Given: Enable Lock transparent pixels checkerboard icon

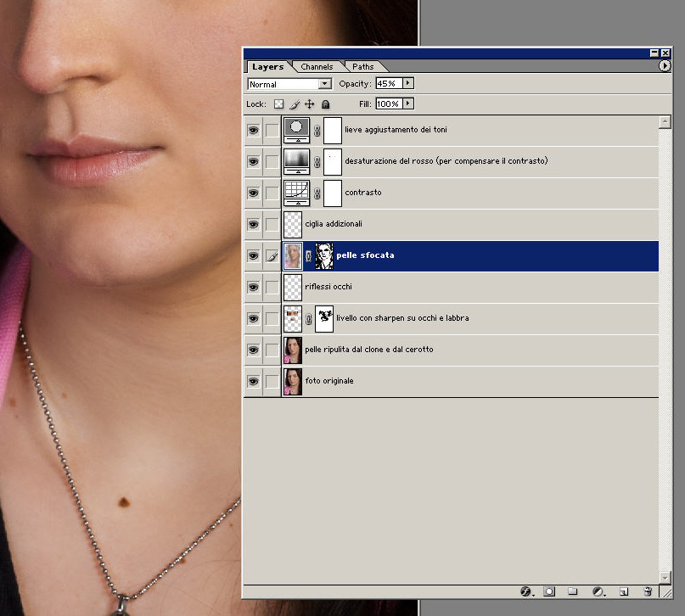Looking at the screenshot, I should [278, 104].
